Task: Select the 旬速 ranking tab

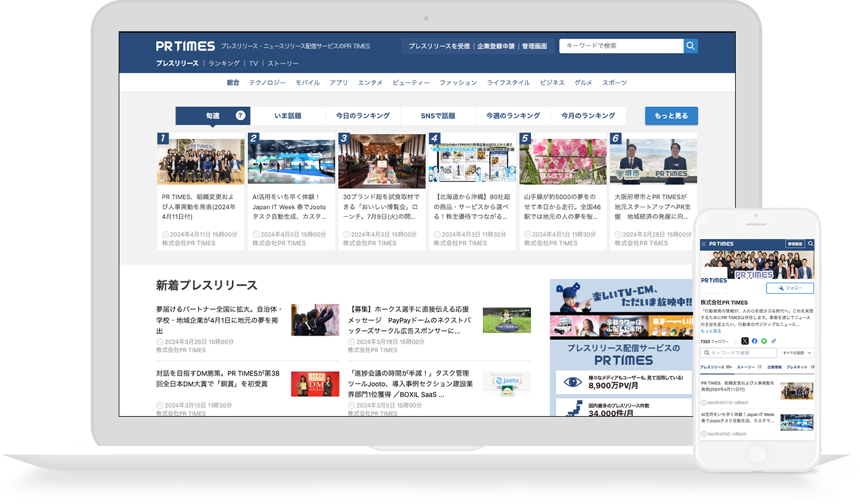Action: point(213,116)
